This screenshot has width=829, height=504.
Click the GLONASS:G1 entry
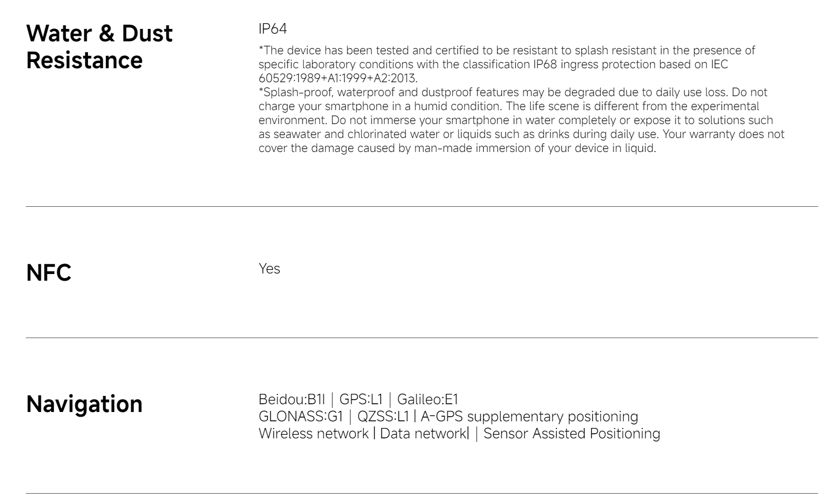click(300, 417)
